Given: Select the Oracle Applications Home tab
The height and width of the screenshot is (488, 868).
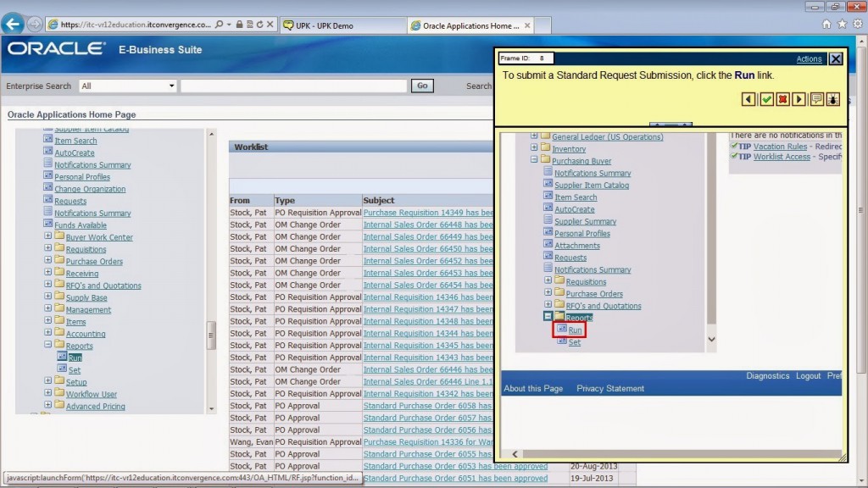Looking at the screenshot, I should coord(470,25).
